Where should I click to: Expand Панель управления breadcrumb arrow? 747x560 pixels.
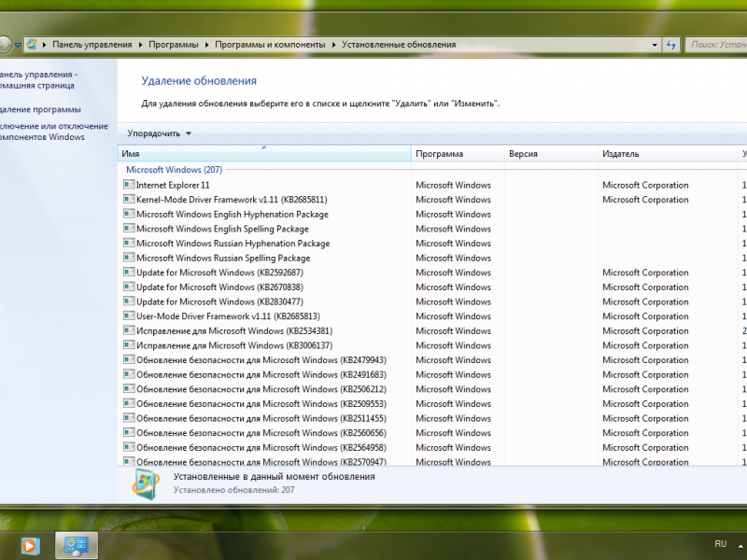(x=141, y=45)
